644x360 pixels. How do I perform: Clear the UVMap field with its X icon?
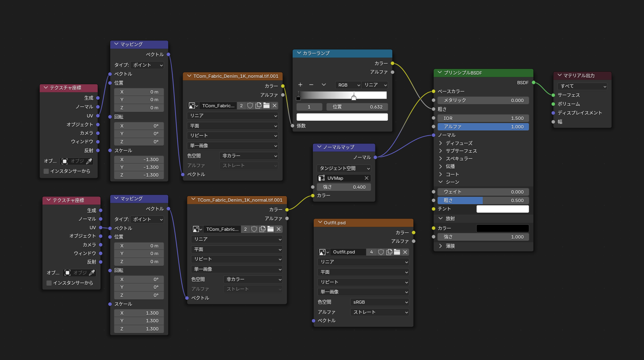point(367,178)
